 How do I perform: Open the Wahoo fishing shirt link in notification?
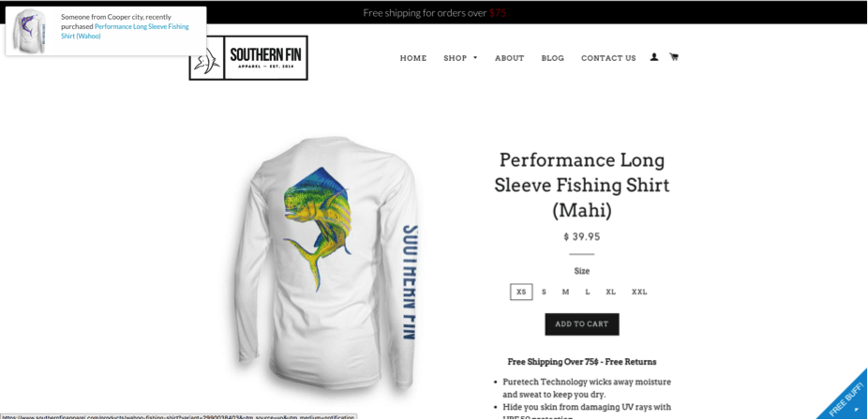point(125,31)
